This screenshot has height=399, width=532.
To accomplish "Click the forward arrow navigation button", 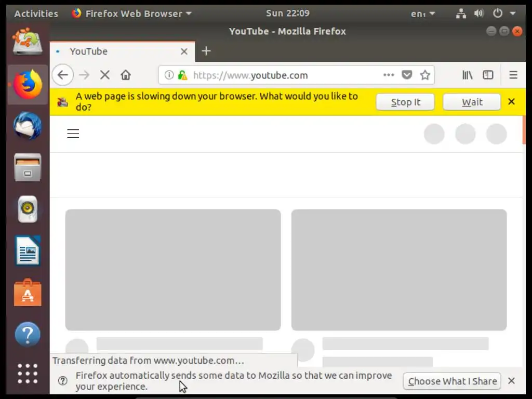I will click(x=84, y=75).
